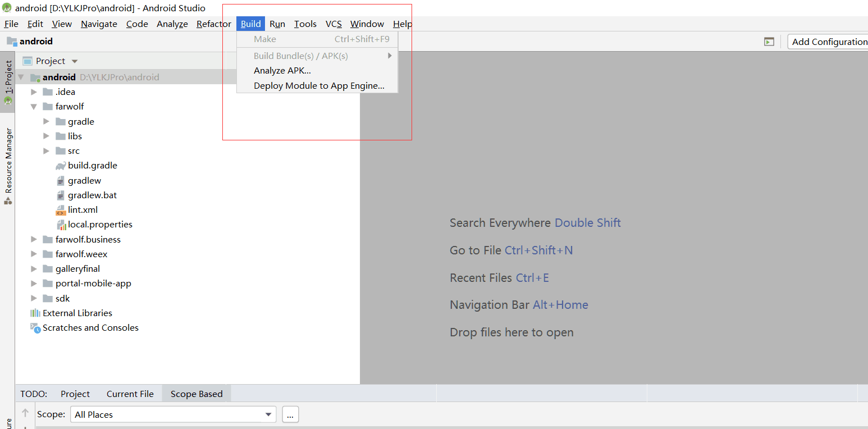
Task: Expand the farwolf.business module
Action: 34,239
